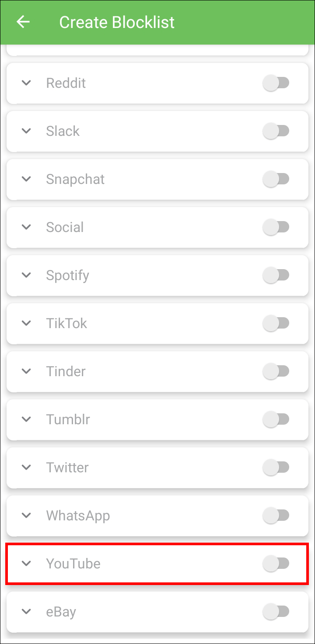Enable the Reddit block toggle

pyautogui.click(x=276, y=83)
